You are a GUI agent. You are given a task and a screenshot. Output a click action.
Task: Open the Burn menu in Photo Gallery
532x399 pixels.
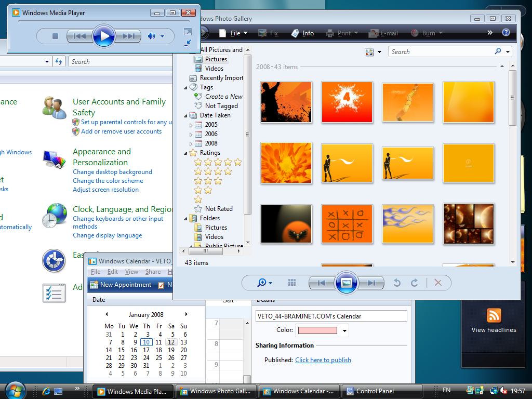pyautogui.click(x=427, y=33)
